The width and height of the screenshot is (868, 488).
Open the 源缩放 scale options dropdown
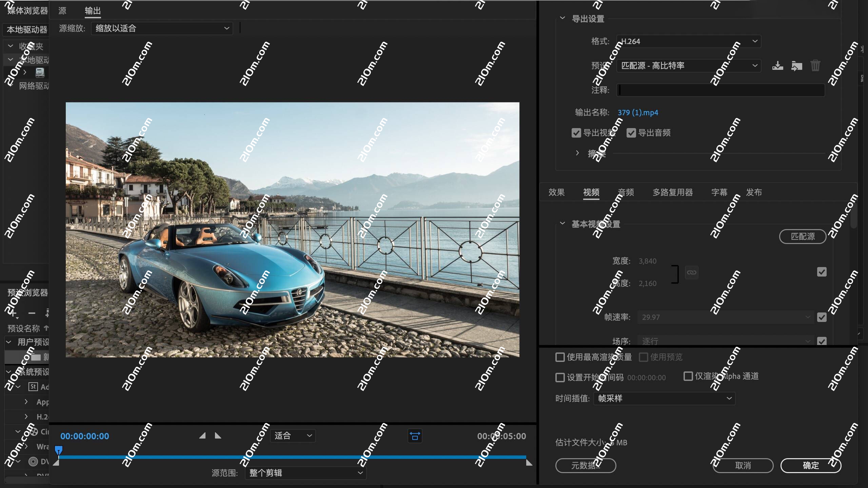(x=162, y=28)
